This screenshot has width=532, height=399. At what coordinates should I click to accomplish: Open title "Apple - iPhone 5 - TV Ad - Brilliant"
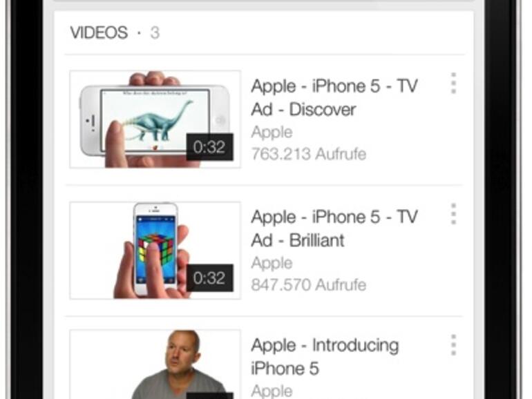[334, 228]
